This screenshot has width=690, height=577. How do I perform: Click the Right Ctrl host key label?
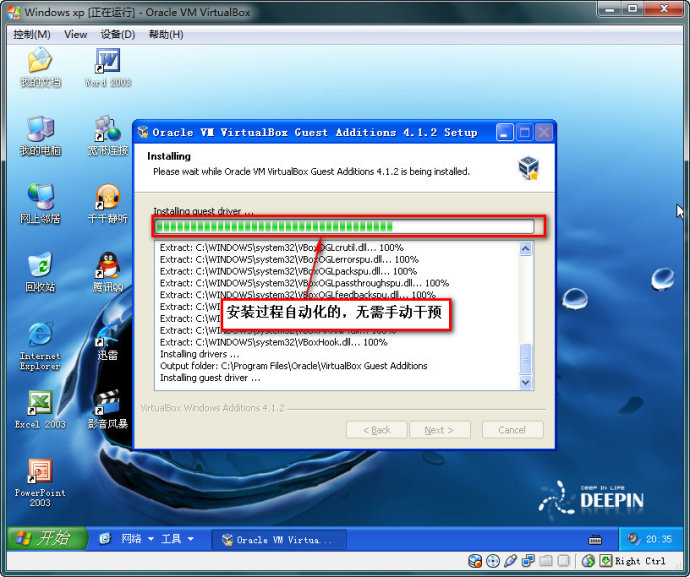click(x=640, y=561)
